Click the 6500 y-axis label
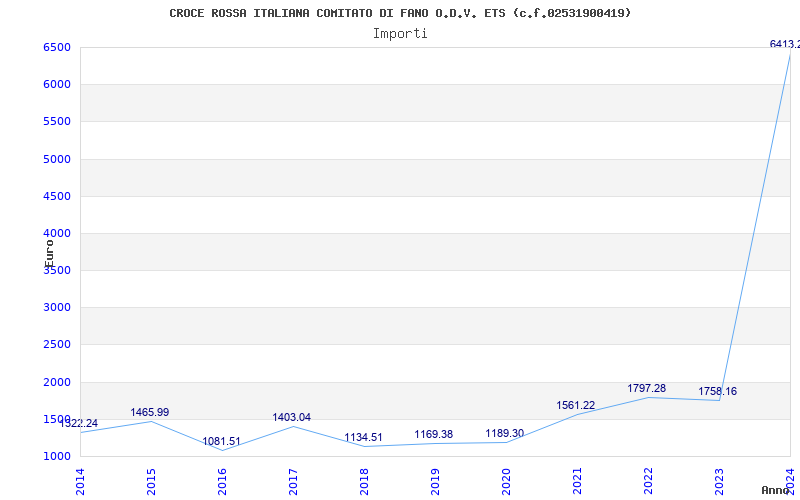This screenshot has height=500, width=800. (57, 47)
